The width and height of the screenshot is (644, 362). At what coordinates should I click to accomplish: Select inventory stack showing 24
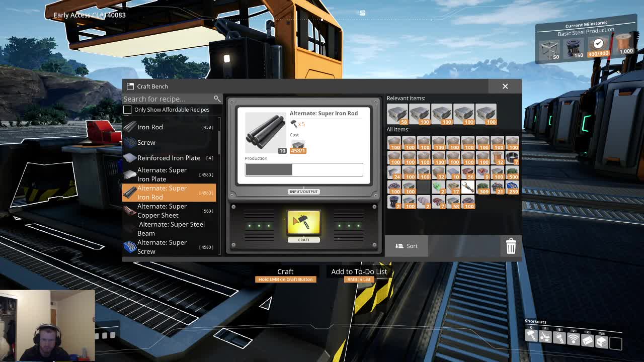(x=394, y=172)
